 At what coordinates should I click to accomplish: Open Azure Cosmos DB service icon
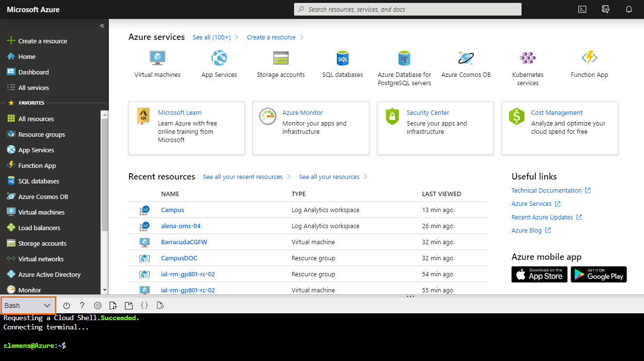point(466,58)
